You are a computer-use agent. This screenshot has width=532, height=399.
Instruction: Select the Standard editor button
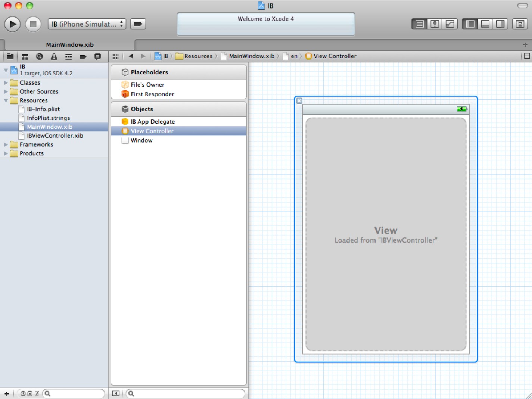[x=420, y=24]
